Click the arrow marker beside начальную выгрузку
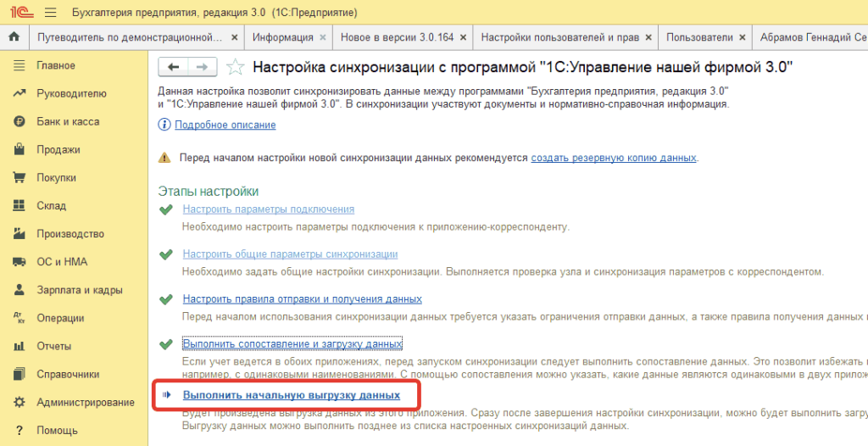This screenshot has height=446, width=868. click(x=165, y=396)
